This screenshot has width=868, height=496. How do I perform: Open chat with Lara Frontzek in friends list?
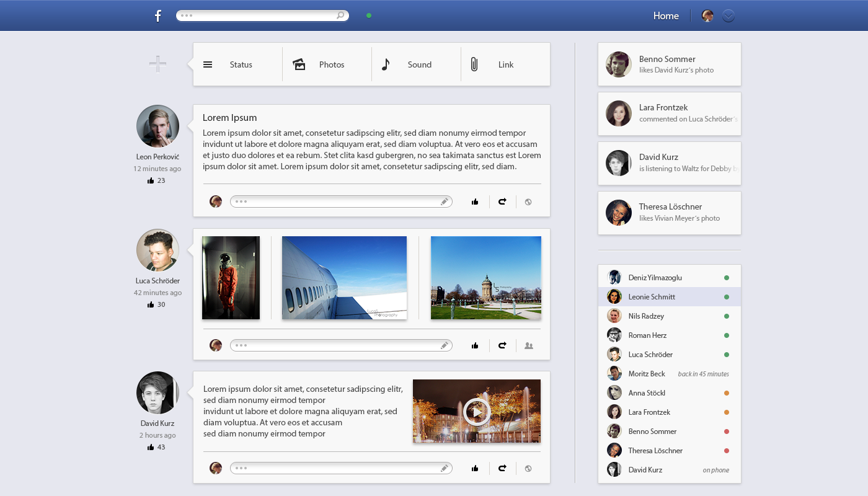[669, 412]
